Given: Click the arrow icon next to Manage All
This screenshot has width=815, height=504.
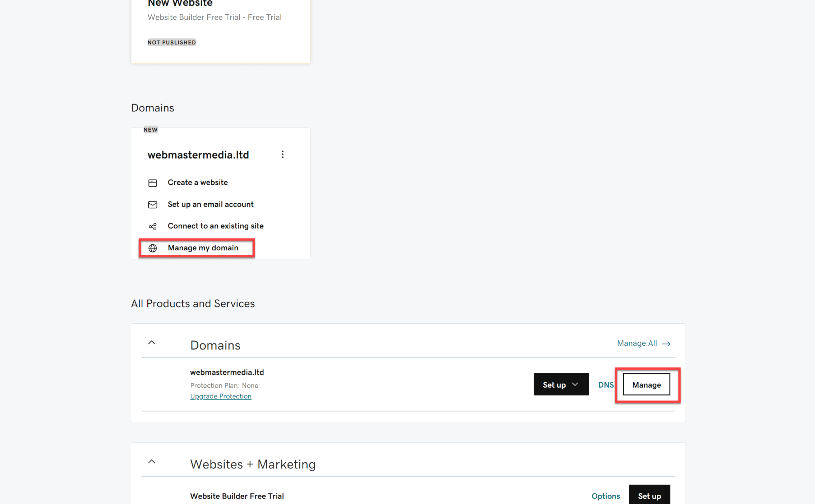Looking at the screenshot, I should point(666,344).
